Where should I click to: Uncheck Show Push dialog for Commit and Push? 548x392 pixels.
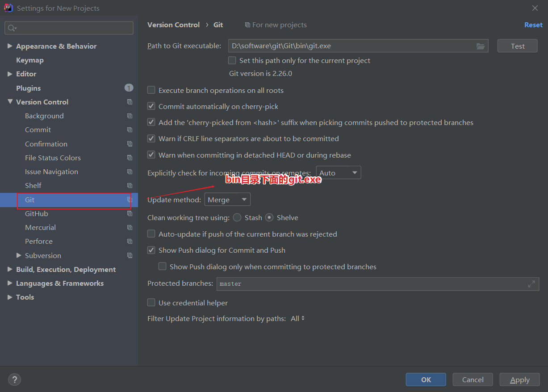click(x=151, y=250)
